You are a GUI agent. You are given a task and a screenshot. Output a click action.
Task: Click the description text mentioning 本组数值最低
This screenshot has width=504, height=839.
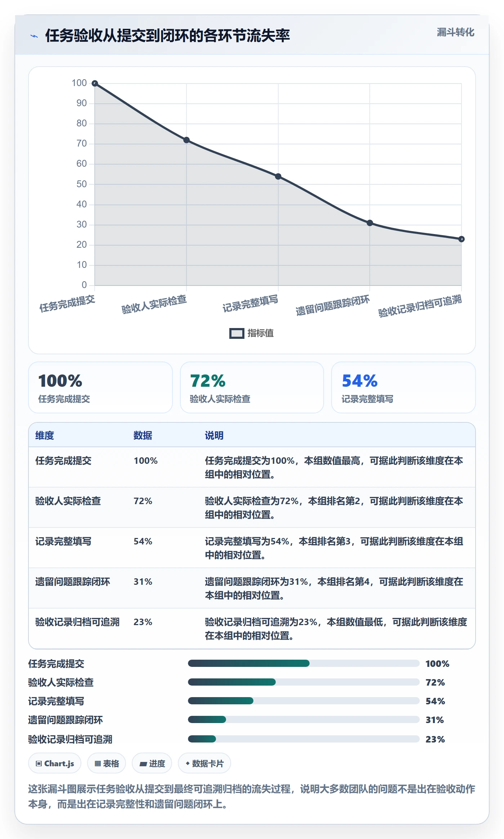click(336, 629)
